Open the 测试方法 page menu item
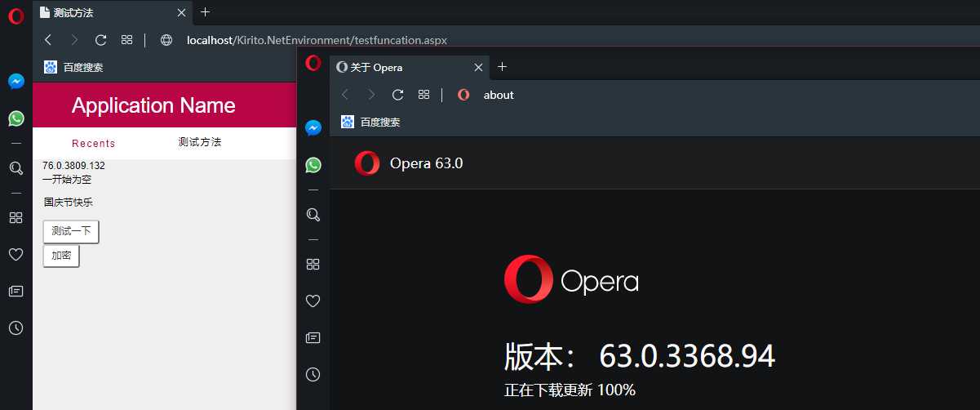 (200, 142)
